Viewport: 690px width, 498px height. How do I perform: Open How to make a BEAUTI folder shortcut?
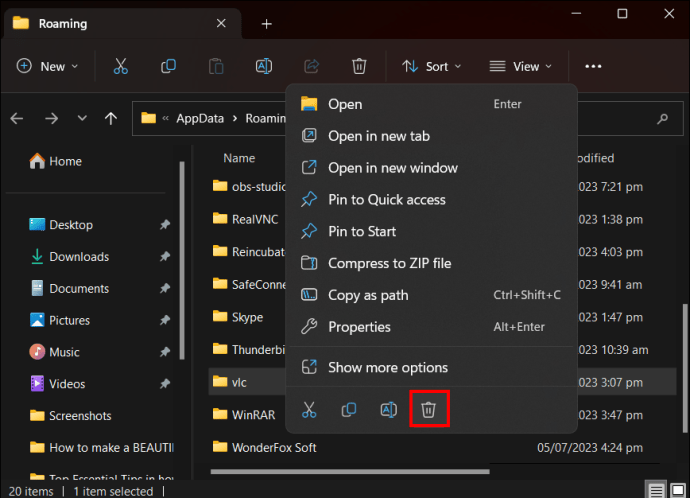[x=101, y=447]
